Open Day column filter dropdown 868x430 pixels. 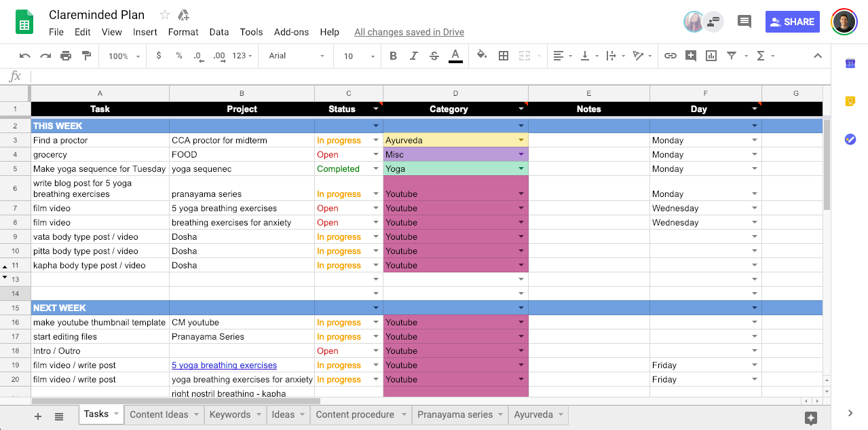click(755, 109)
